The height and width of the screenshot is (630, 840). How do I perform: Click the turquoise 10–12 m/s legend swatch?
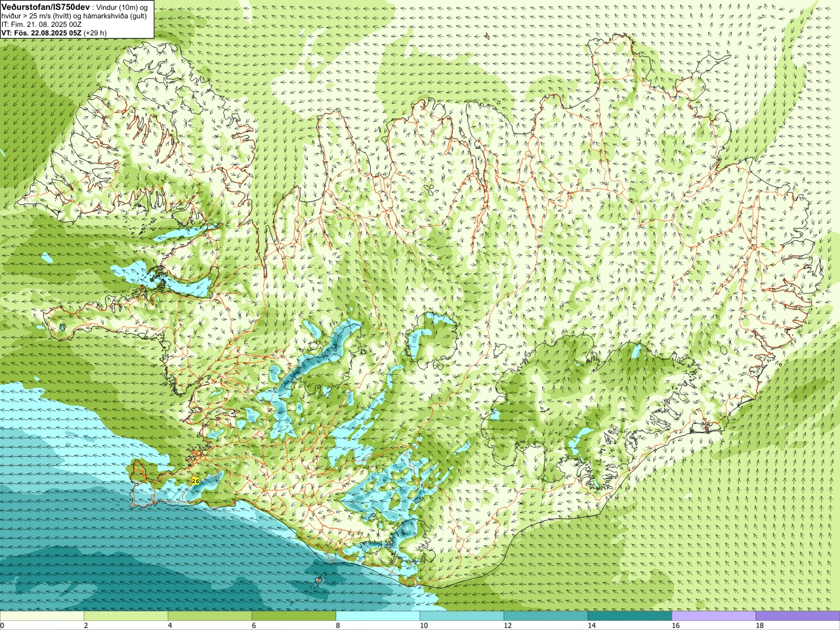coord(462,616)
